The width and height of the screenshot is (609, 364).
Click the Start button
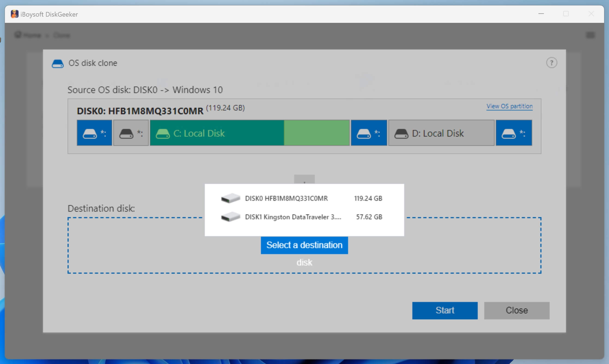445,310
